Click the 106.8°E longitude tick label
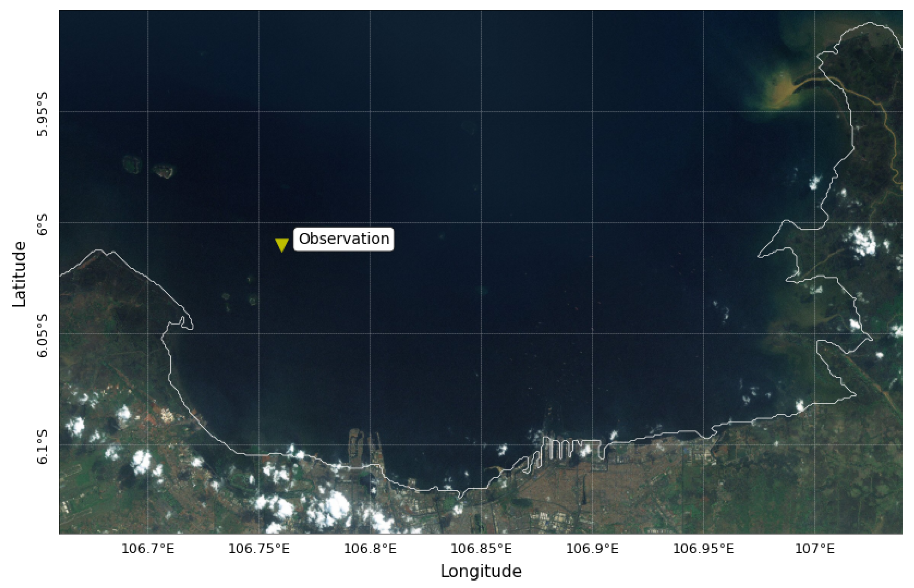Image resolution: width=914 pixels, height=588 pixels. [x=370, y=549]
